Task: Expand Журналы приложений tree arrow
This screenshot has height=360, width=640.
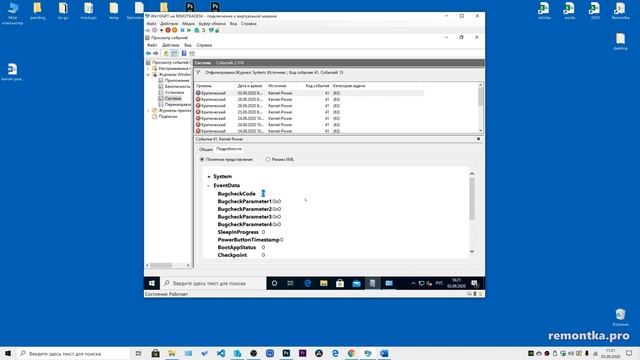Action: point(148,111)
